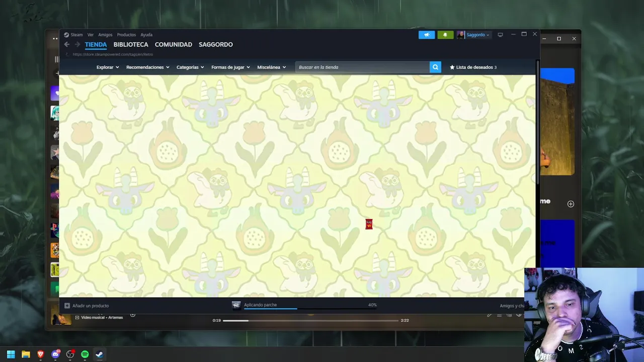Open Amigos y chat
This screenshot has height=362, width=644.
512,306
